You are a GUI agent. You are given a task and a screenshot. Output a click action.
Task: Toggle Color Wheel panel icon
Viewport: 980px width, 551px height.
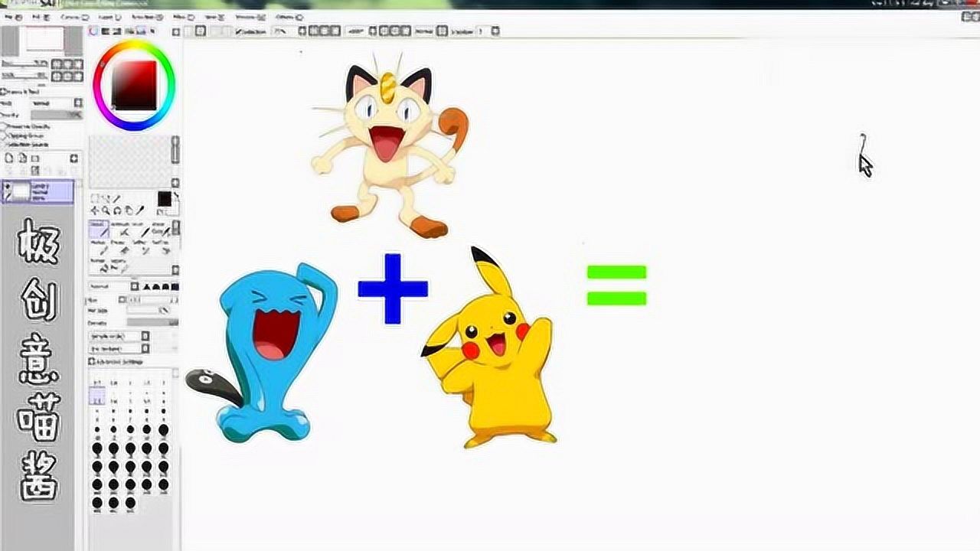click(93, 31)
